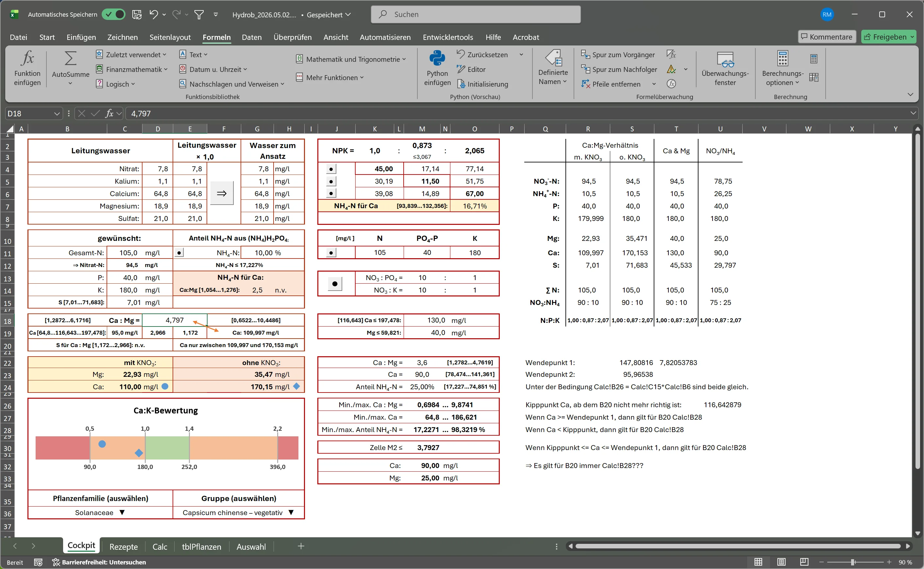The height and width of the screenshot is (569, 924).
Task: Click the arrow ⇒ transfer button
Action: 222,193
